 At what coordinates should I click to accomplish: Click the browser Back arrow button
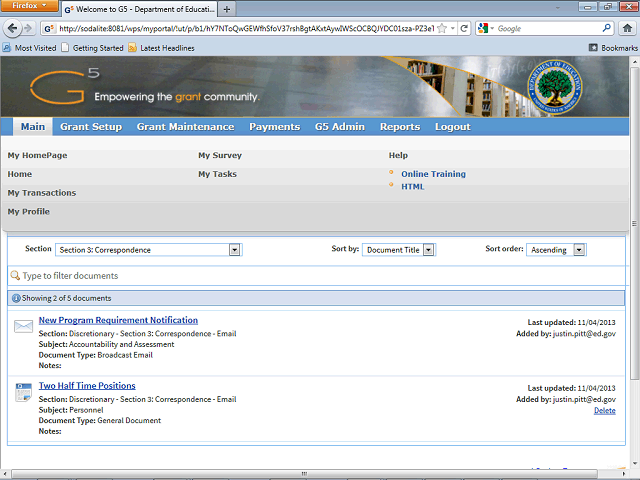tap(12, 28)
